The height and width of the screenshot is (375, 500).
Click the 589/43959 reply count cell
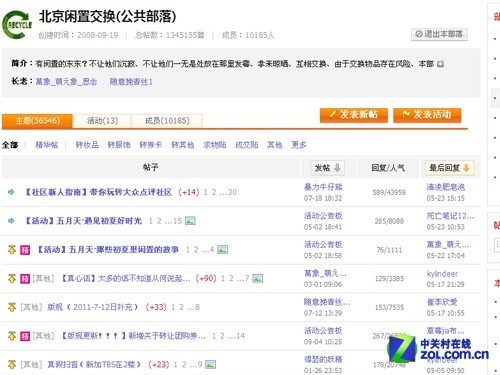coord(389,192)
